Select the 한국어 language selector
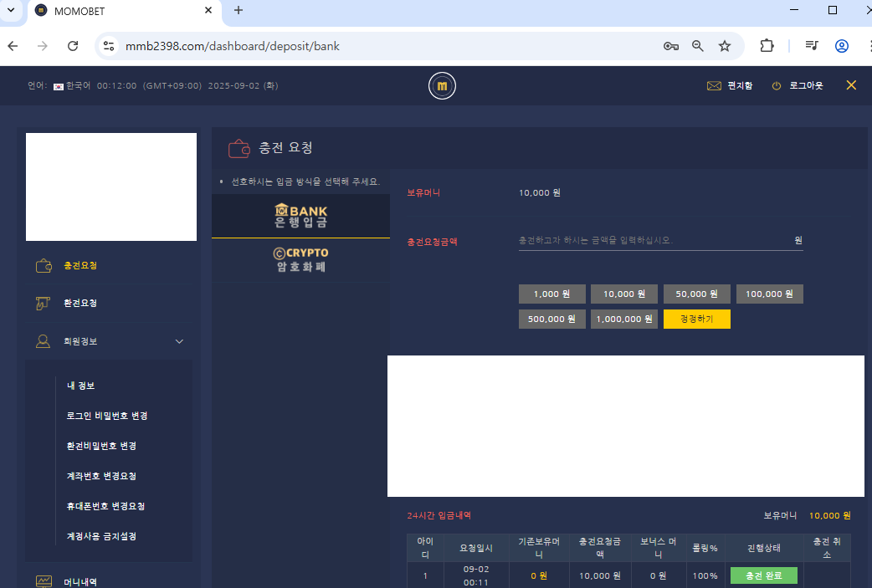 click(74, 86)
